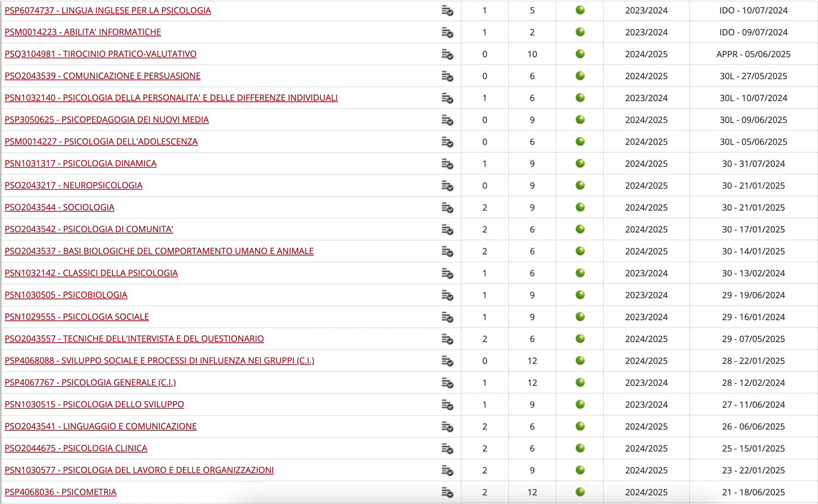The height and width of the screenshot is (504, 818).
Task: Click grade cell "27 - 11/06/2024"
Action: pyautogui.click(x=754, y=405)
